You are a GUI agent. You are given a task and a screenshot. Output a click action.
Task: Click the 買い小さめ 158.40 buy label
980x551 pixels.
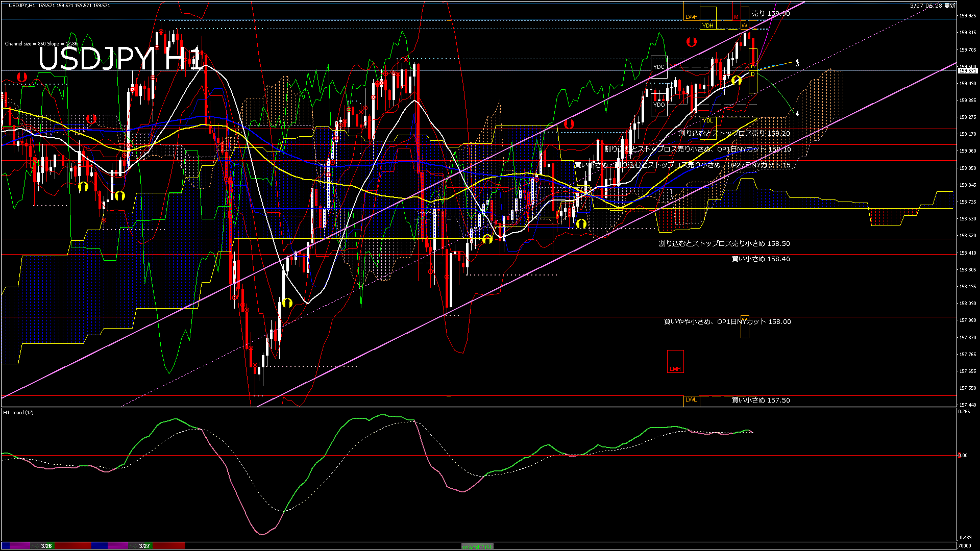click(761, 259)
